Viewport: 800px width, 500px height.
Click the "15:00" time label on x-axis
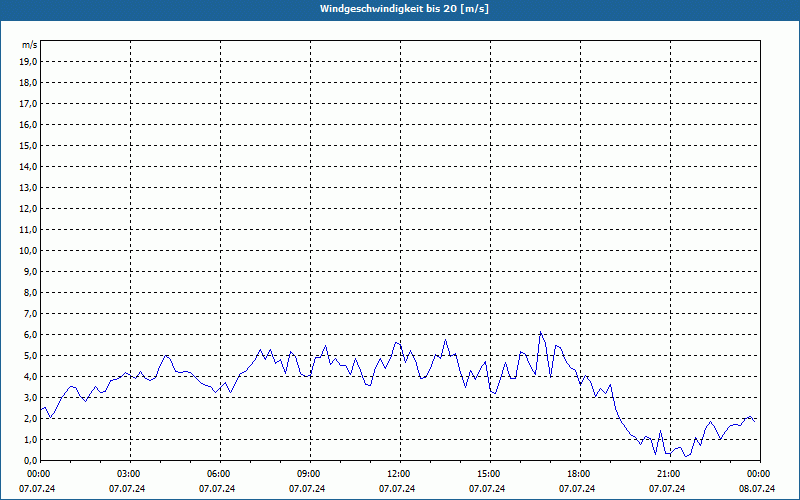[x=490, y=474]
